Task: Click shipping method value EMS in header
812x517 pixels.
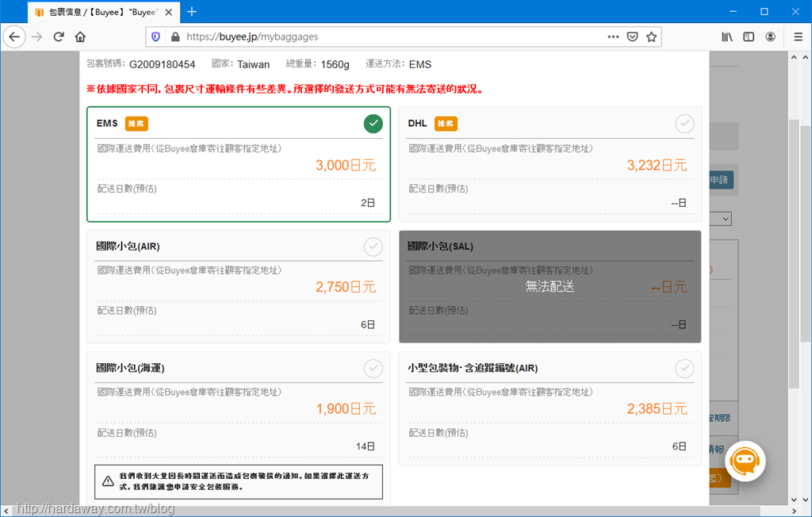Action: (420, 64)
